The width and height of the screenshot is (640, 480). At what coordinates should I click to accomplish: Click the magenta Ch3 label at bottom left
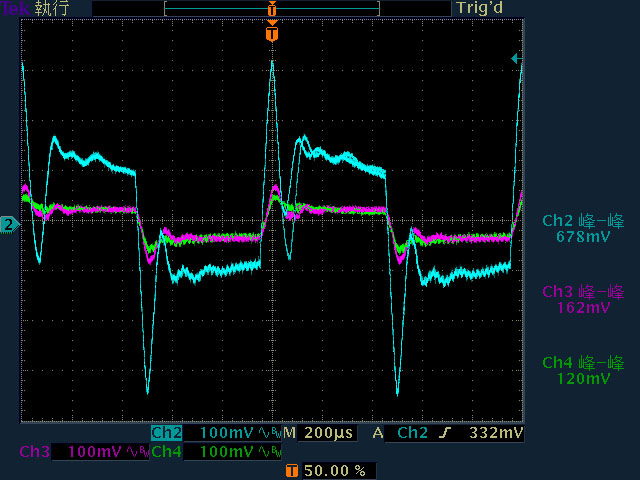(x=35, y=452)
